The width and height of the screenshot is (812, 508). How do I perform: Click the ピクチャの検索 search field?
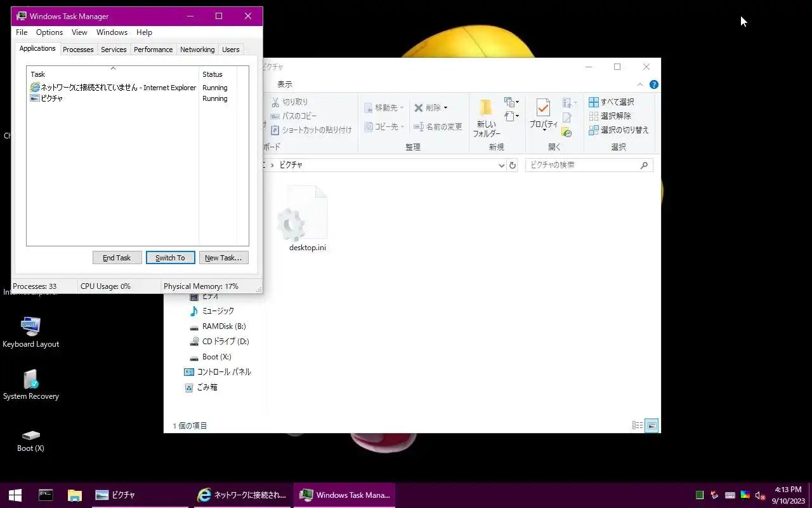pyautogui.click(x=589, y=165)
